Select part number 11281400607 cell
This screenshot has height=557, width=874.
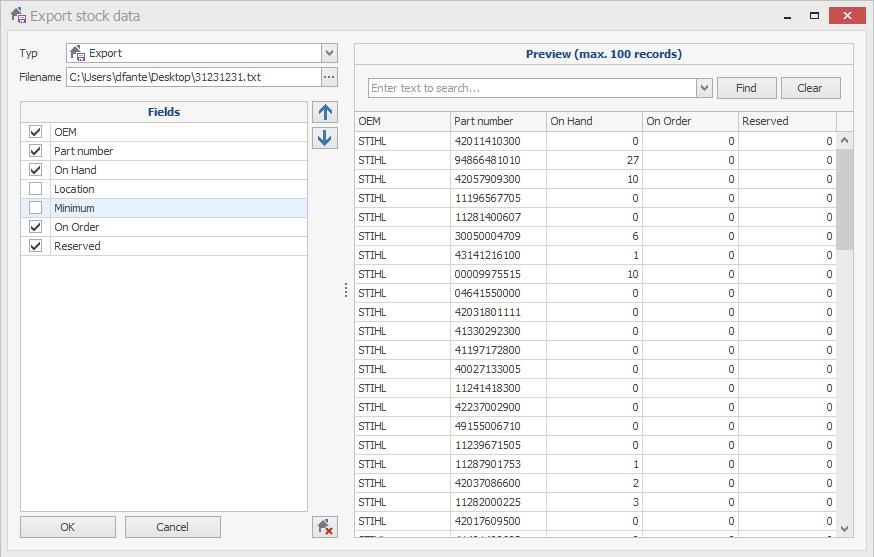pyautogui.click(x=498, y=217)
